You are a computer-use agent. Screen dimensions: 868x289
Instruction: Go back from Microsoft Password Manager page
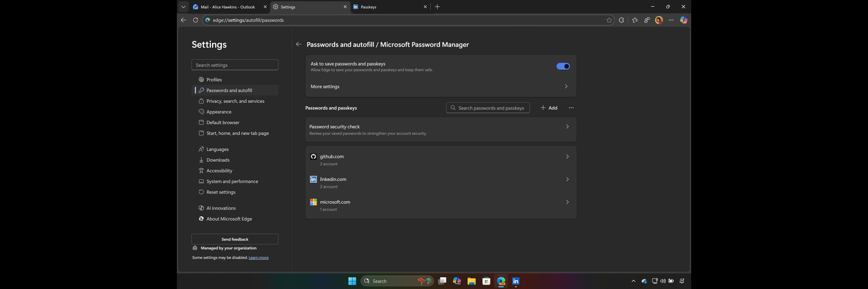click(x=298, y=45)
